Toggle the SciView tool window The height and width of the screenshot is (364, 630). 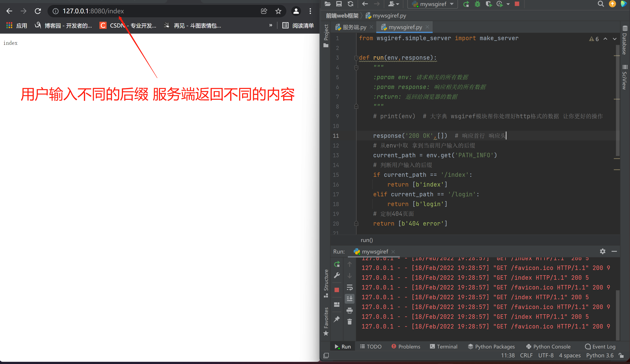624,77
